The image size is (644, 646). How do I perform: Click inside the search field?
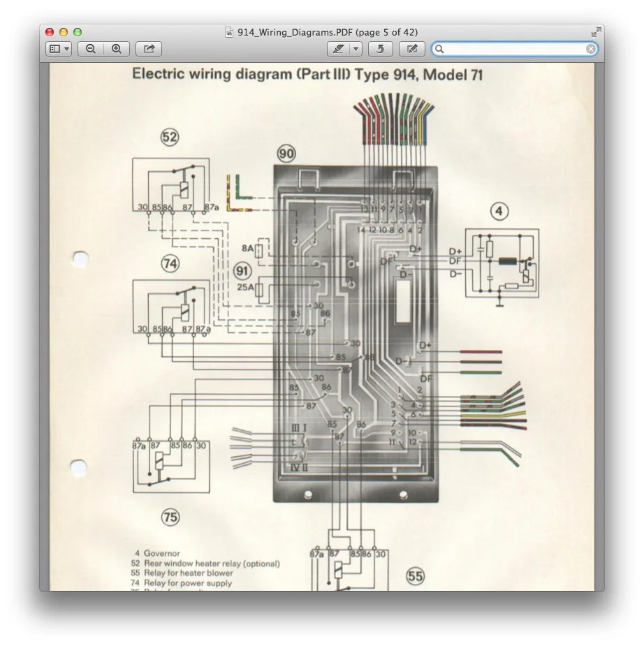pos(515,49)
